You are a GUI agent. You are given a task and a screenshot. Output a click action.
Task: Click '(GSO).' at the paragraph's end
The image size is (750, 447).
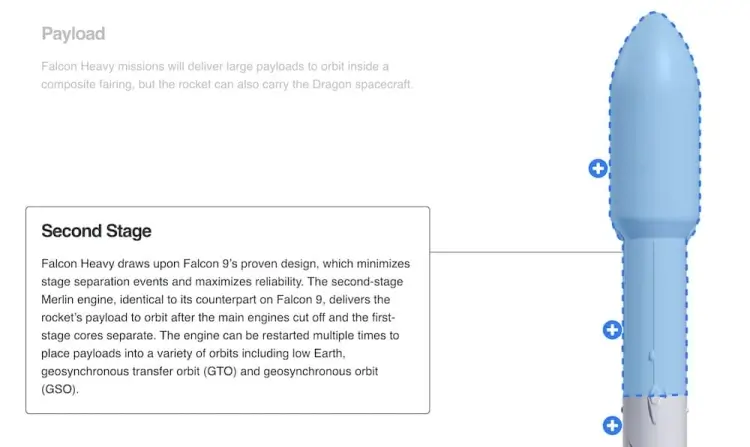[x=59, y=389]
